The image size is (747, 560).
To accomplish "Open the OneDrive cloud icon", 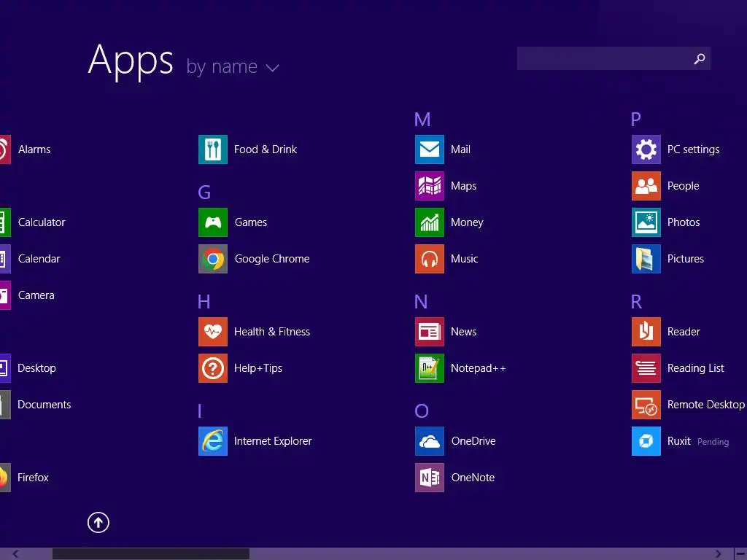I will (429, 441).
